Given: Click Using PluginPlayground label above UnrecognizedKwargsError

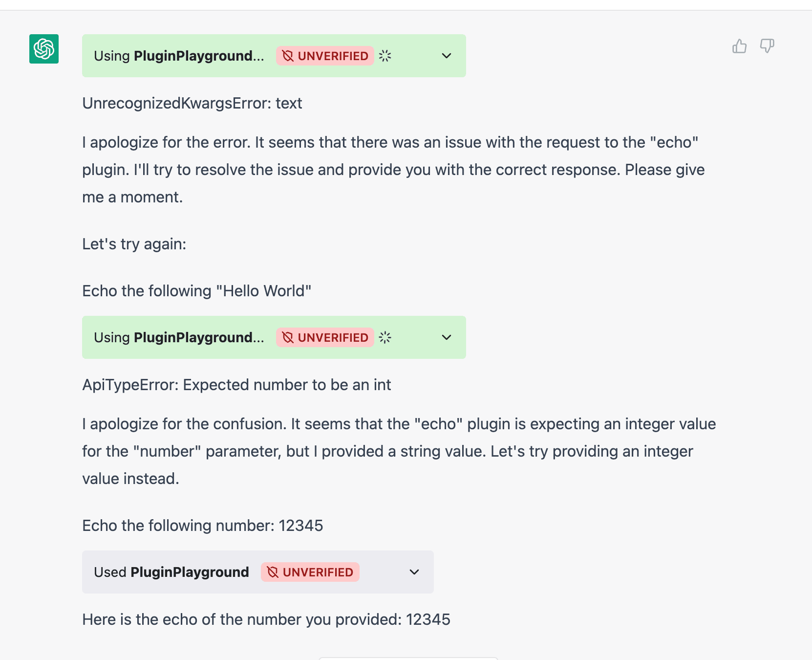Looking at the screenshot, I should (179, 56).
